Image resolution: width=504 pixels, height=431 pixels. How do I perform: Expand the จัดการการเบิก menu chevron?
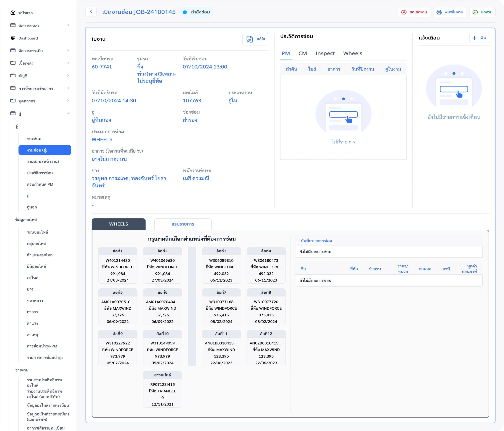tap(68, 50)
